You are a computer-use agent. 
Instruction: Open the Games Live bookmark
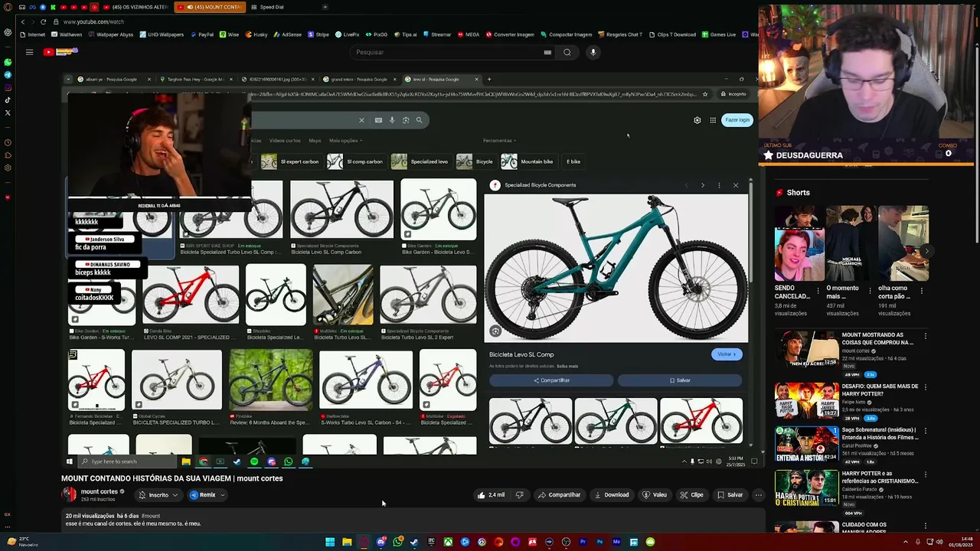(x=719, y=34)
